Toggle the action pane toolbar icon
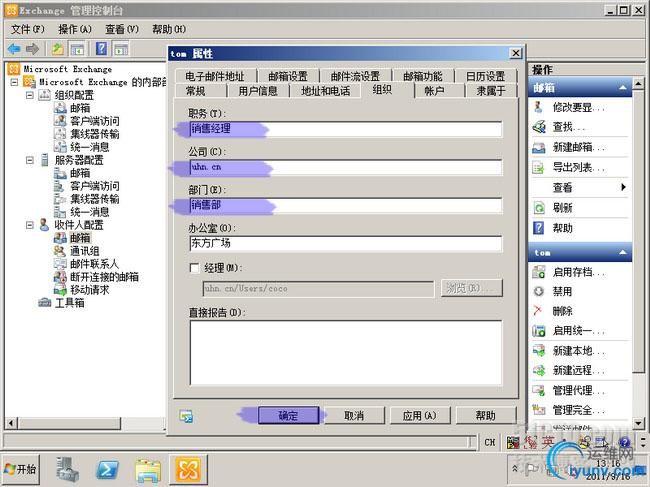This screenshot has height=487, width=650. pyautogui.click(x=121, y=49)
